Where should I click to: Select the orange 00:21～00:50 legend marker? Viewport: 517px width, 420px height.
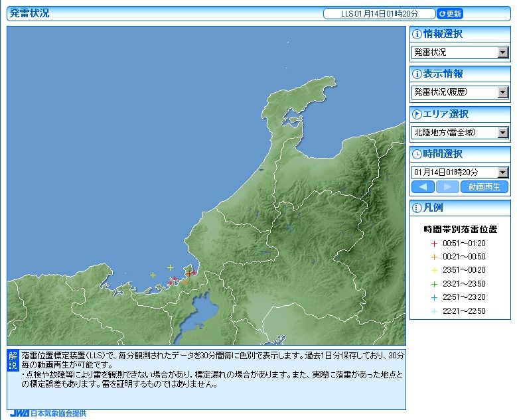tap(434, 257)
